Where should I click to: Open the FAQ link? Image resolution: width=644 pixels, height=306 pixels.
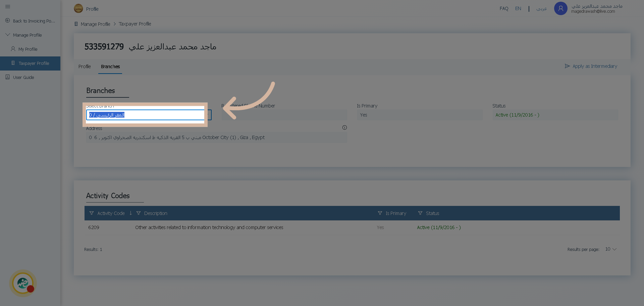point(504,8)
